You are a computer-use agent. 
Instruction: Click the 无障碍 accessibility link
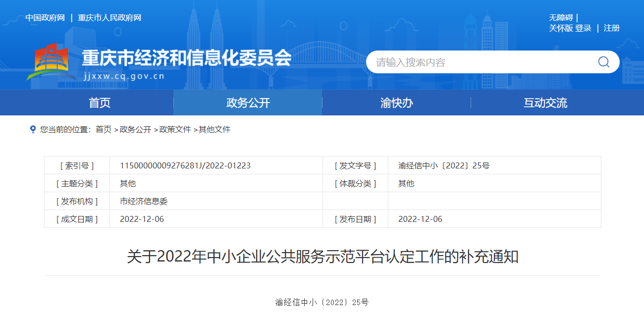561,18
